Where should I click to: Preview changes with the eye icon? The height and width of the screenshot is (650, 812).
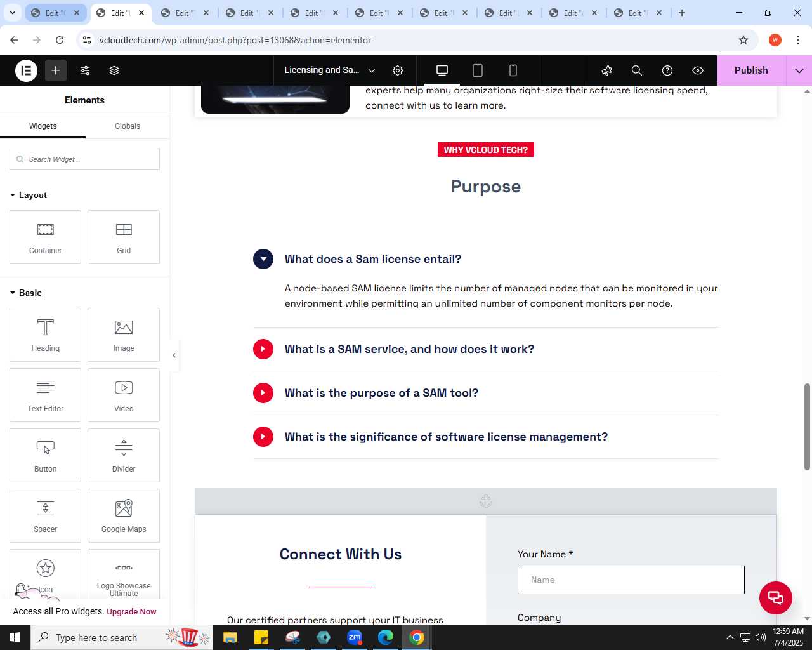tap(698, 70)
